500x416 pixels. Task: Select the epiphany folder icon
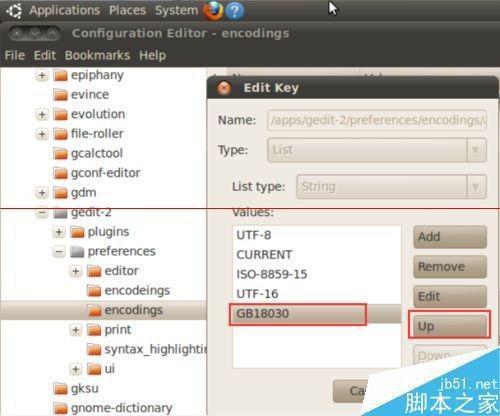pyautogui.click(x=60, y=75)
